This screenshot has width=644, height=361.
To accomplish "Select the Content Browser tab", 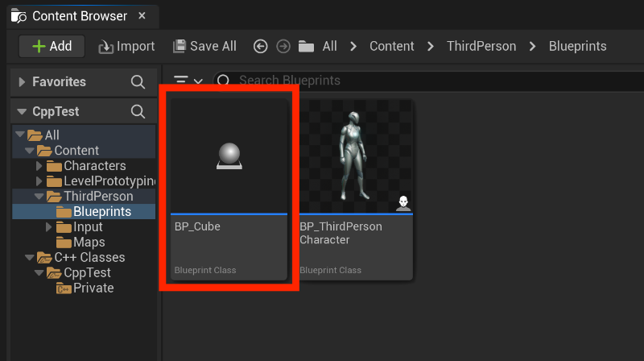I will click(79, 16).
